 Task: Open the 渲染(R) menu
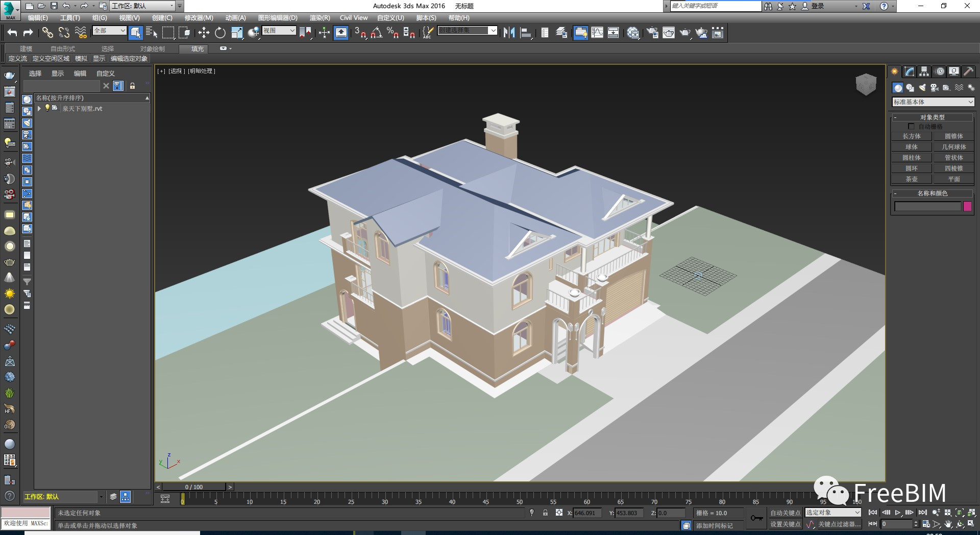pos(320,18)
